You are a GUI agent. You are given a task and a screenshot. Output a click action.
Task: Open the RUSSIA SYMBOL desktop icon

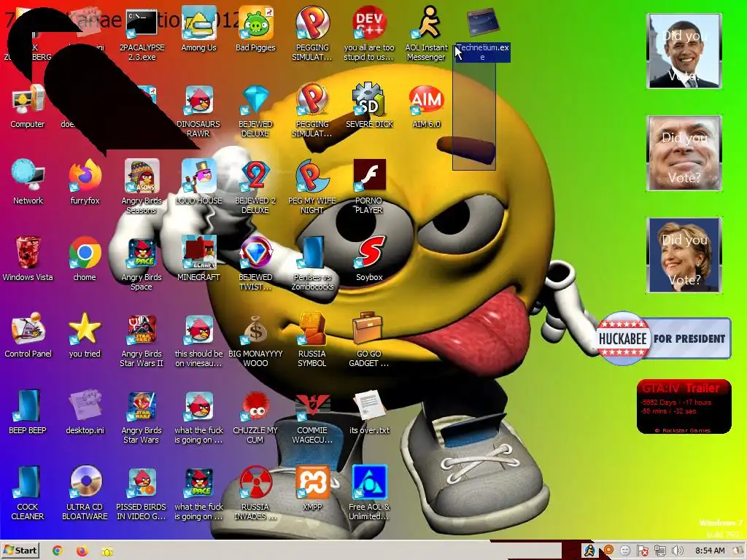312,341
